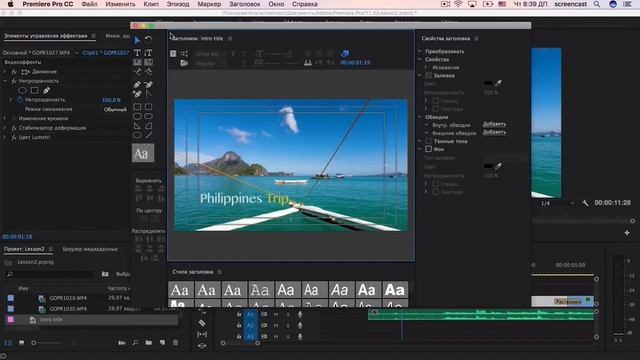Expand Изменение времени effect
This screenshot has height=360, width=640.
(5, 118)
